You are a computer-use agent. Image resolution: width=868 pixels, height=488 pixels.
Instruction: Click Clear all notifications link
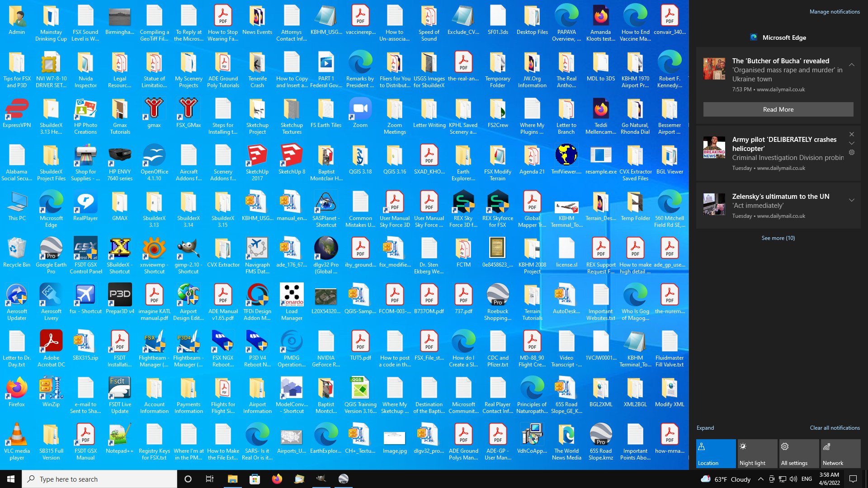point(835,427)
